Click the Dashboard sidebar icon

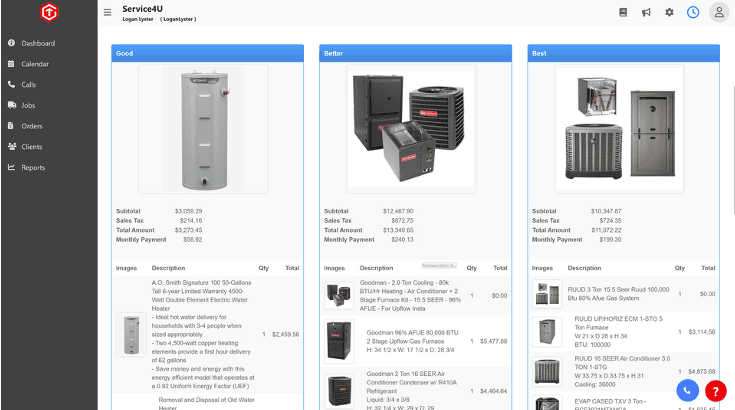point(11,43)
